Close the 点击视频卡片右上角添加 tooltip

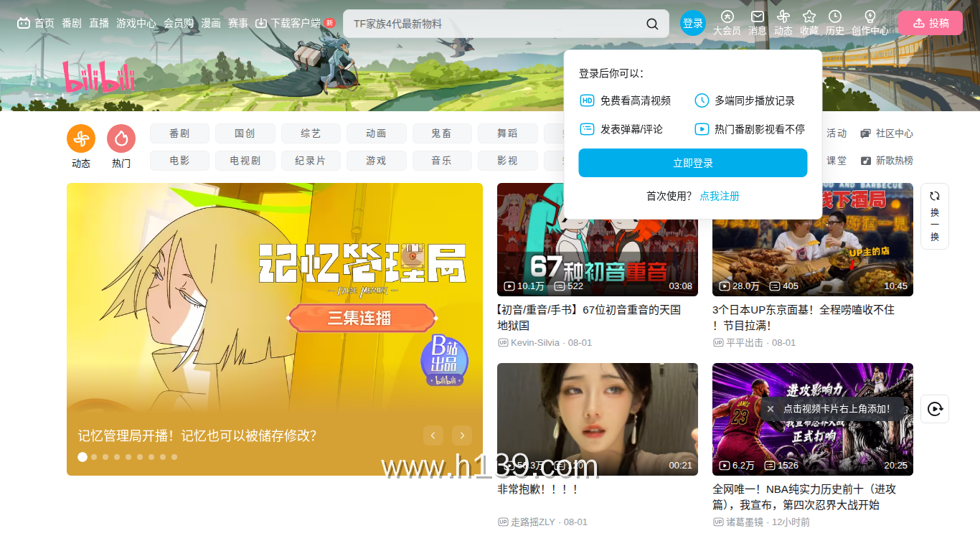(x=771, y=409)
